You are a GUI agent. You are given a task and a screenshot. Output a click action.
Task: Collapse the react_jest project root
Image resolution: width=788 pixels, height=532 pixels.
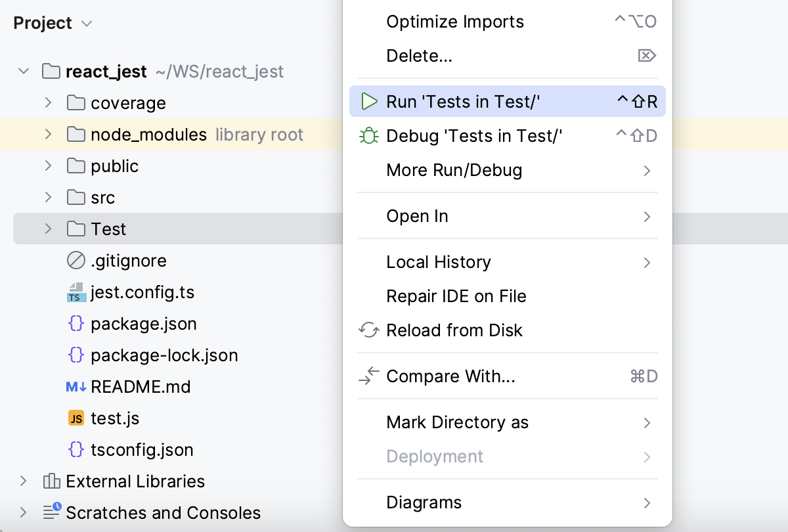point(24,71)
